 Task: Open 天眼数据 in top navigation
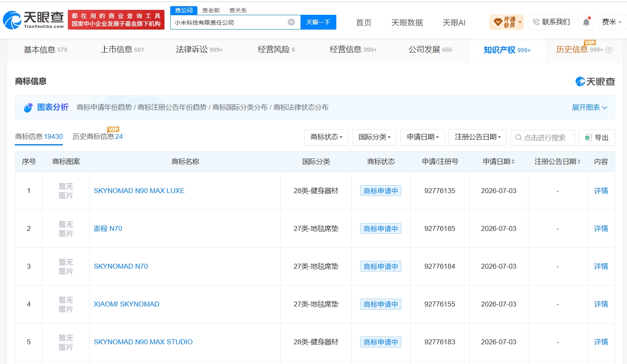pos(407,23)
